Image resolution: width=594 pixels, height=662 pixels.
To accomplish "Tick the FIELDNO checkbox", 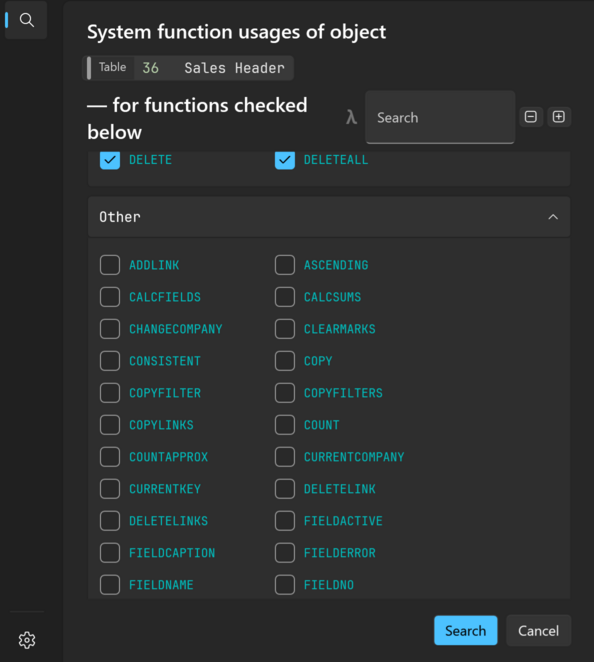I will 285,585.
